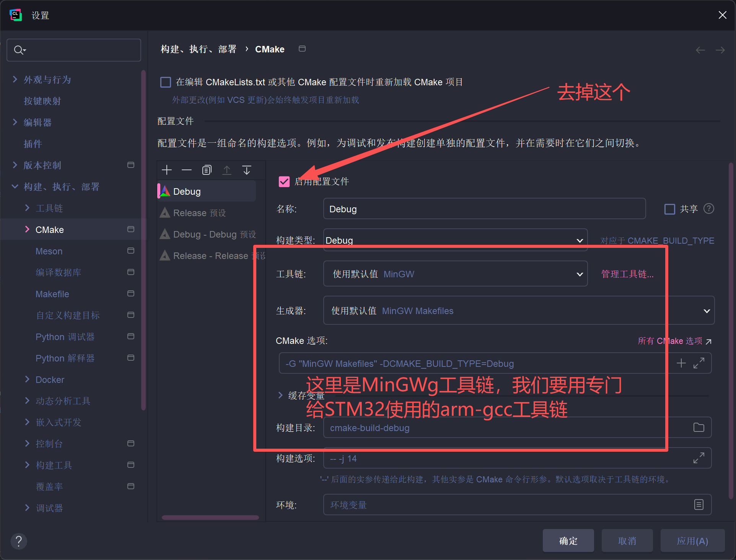
Task: Click the 确定 button
Action: point(568,540)
